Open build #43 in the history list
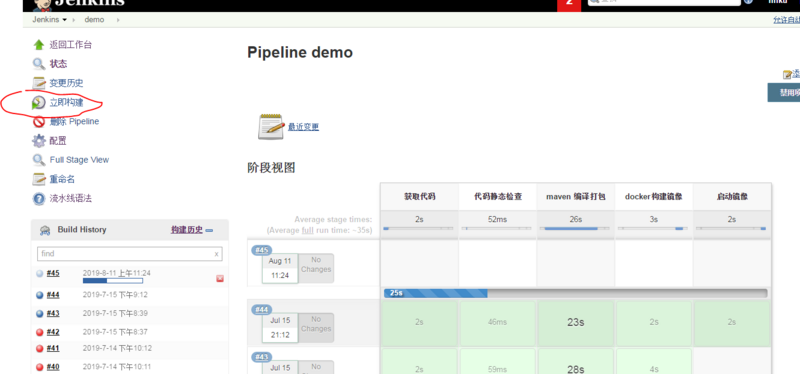Image resolution: width=800 pixels, height=374 pixels. point(53,313)
